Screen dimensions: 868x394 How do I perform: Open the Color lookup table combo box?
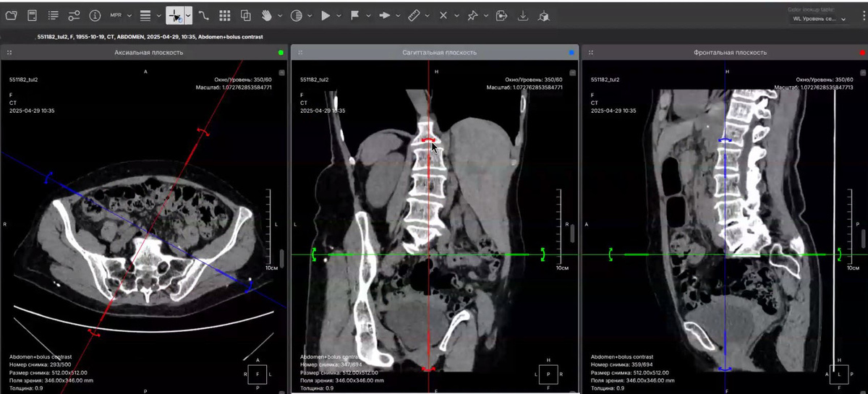point(819,19)
